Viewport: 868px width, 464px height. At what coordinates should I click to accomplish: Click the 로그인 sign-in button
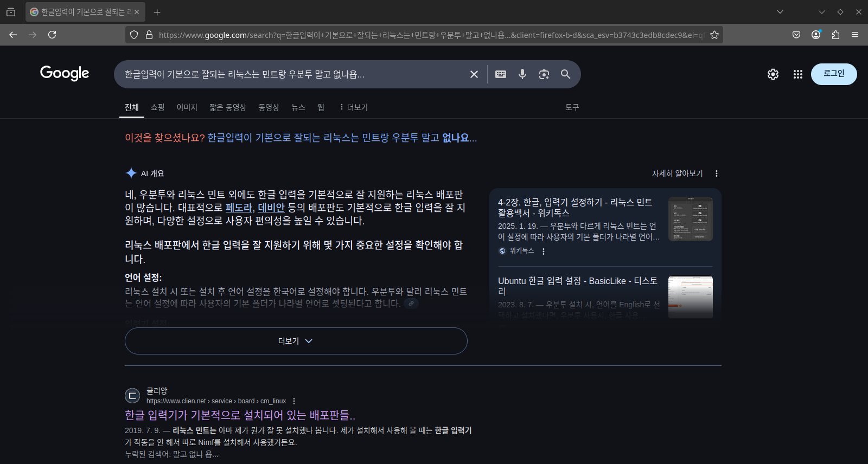pos(834,74)
